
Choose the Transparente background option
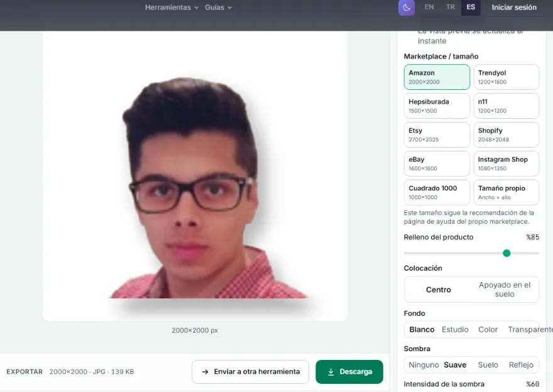530,330
